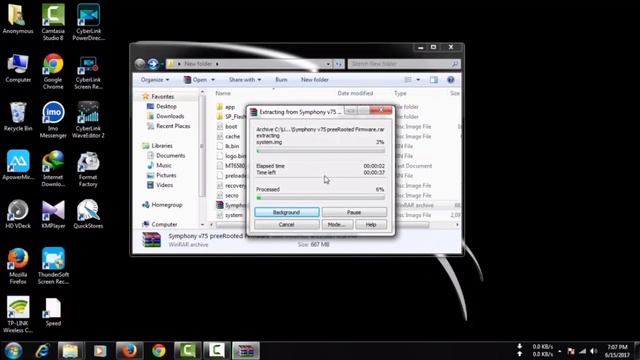Open Videos library in navigation pane
The height and width of the screenshot is (360, 640).
[x=164, y=185]
